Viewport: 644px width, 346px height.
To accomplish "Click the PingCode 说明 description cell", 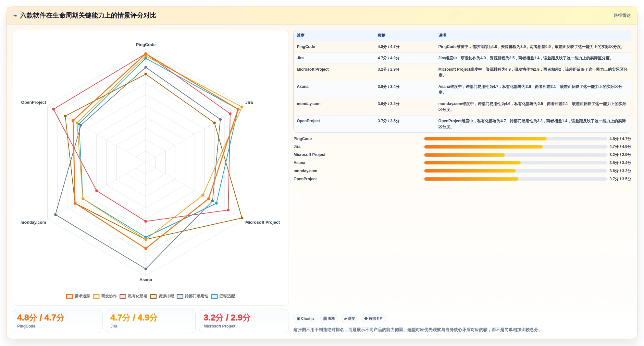I will pos(531,47).
